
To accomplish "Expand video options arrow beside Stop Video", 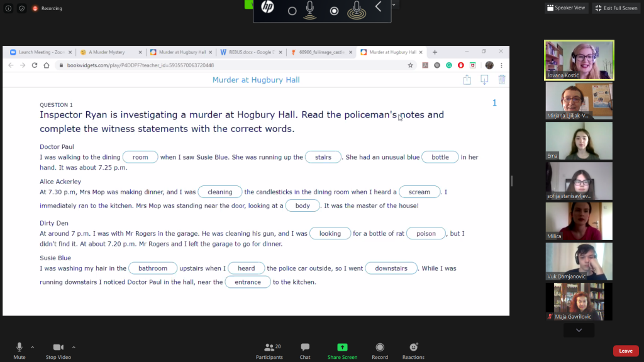I will [x=74, y=347].
